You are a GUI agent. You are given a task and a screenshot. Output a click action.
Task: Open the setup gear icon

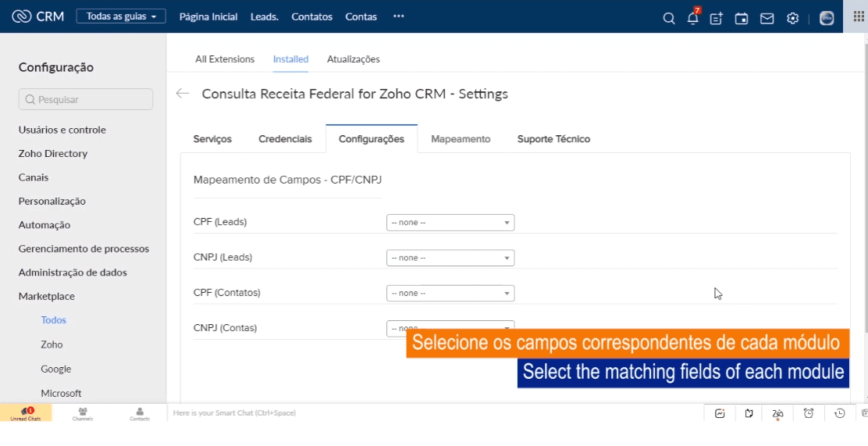click(x=792, y=19)
